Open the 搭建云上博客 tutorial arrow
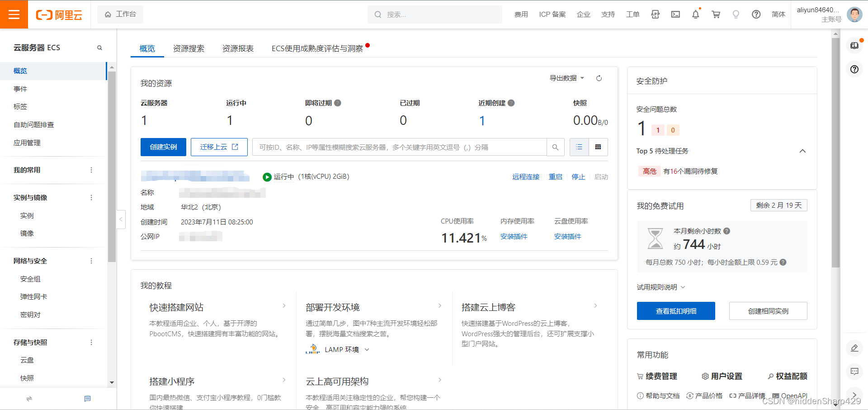 pyautogui.click(x=596, y=306)
